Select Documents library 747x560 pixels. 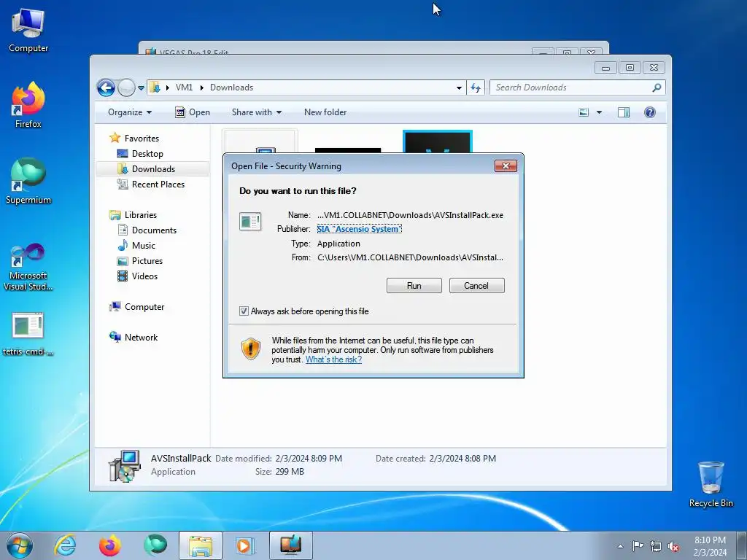coord(154,230)
